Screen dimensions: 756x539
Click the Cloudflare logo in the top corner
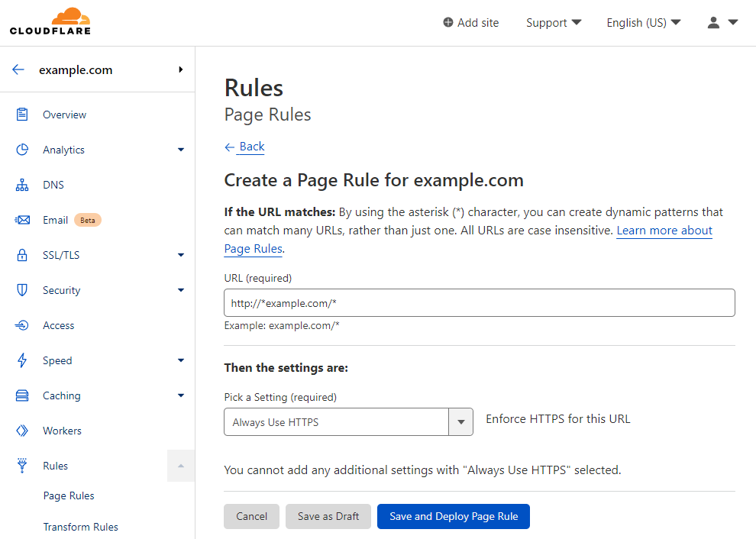pos(50,21)
